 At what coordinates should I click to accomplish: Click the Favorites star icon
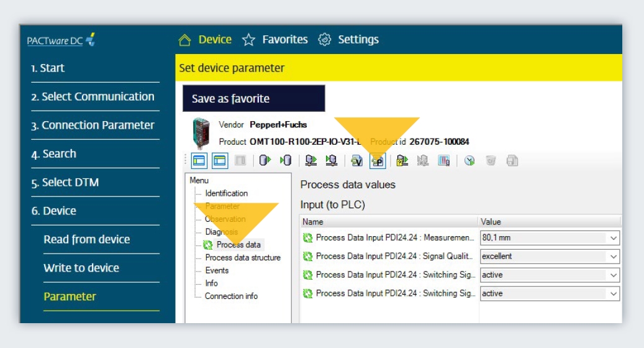tap(248, 40)
